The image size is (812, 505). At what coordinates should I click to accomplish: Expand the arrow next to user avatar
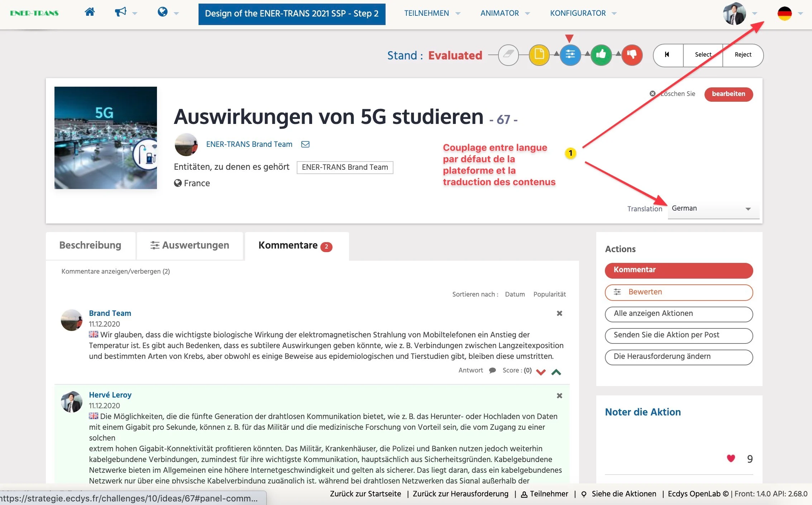755,14
